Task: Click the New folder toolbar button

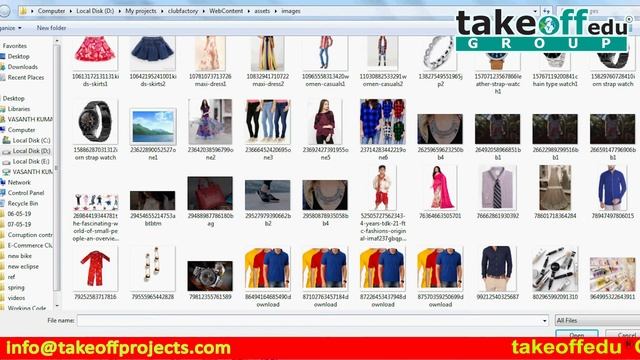Action: click(51, 28)
